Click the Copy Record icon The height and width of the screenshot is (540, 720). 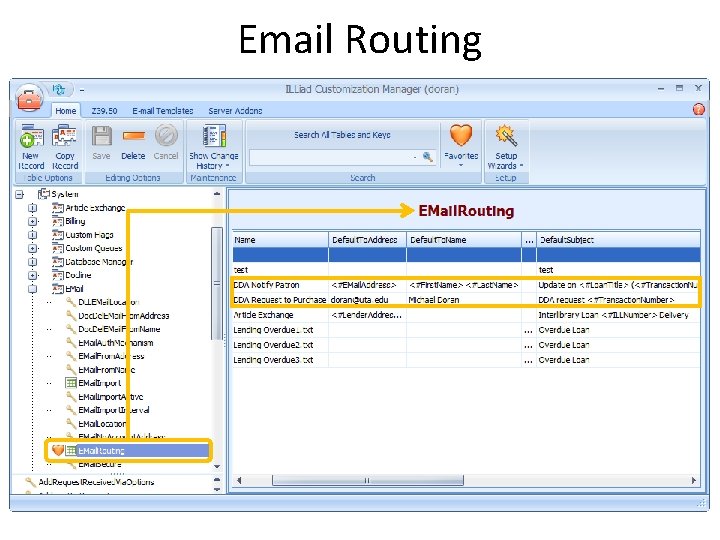tap(64, 136)
